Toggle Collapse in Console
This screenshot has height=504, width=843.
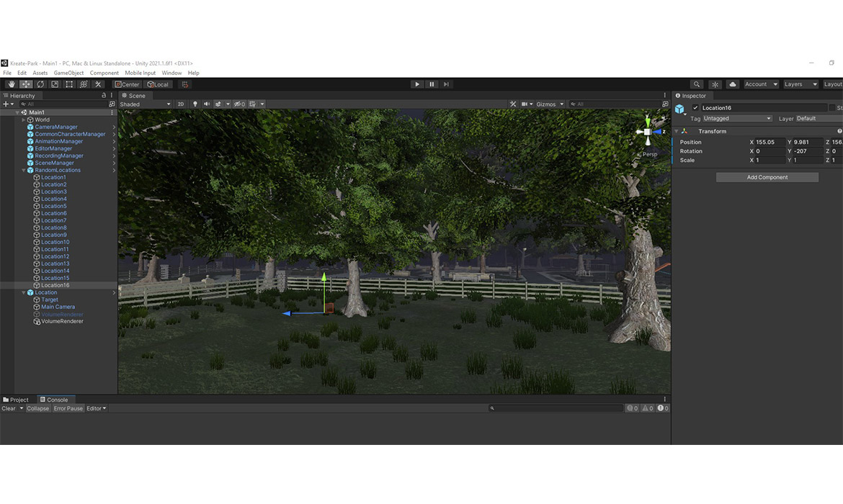(37, 408)
